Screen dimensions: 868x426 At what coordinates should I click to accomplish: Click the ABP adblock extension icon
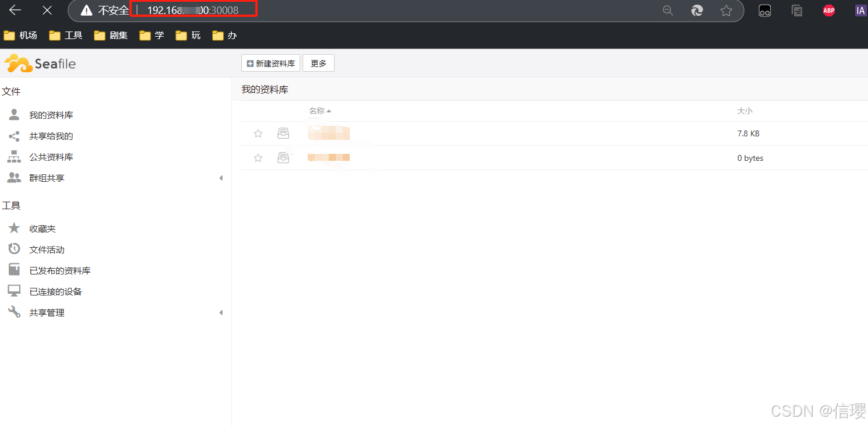[828, 10]
